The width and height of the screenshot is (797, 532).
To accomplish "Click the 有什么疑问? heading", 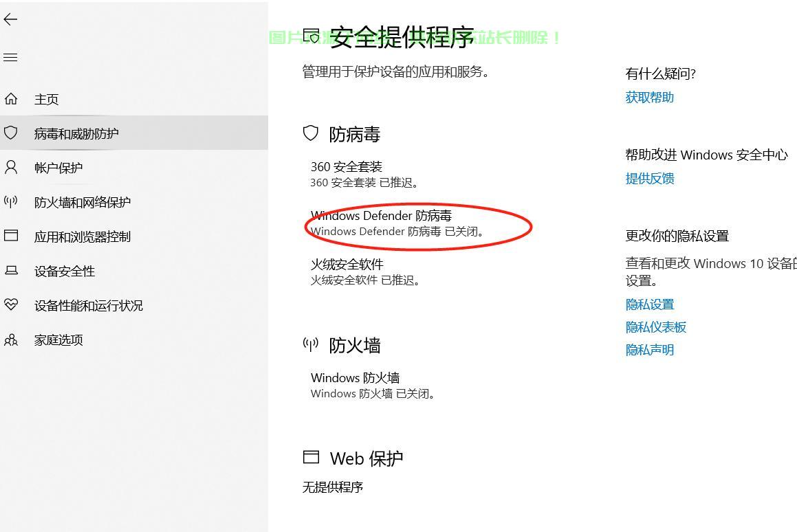I will [x=660, y=74].
